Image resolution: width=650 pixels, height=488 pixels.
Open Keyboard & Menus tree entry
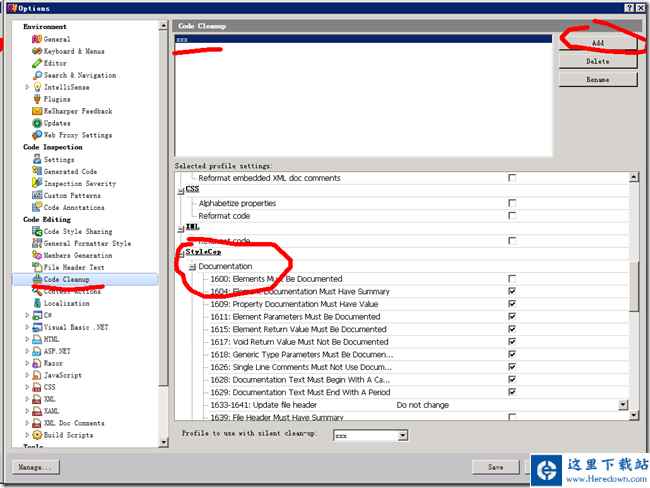74,51
